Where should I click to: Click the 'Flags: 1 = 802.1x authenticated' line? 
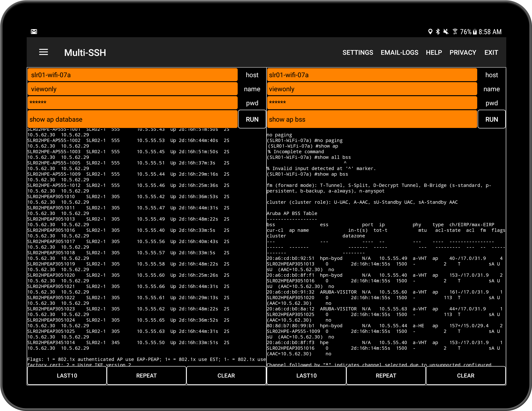146,359
